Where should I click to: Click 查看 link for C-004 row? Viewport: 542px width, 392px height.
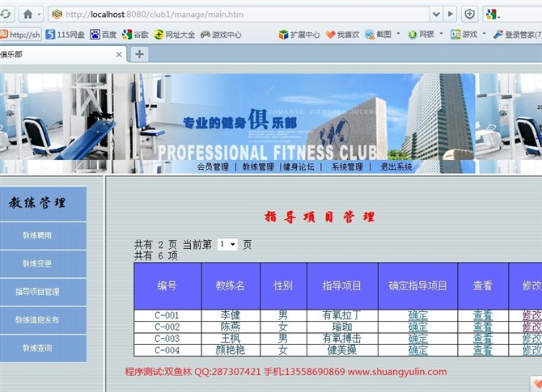(483, 350)
